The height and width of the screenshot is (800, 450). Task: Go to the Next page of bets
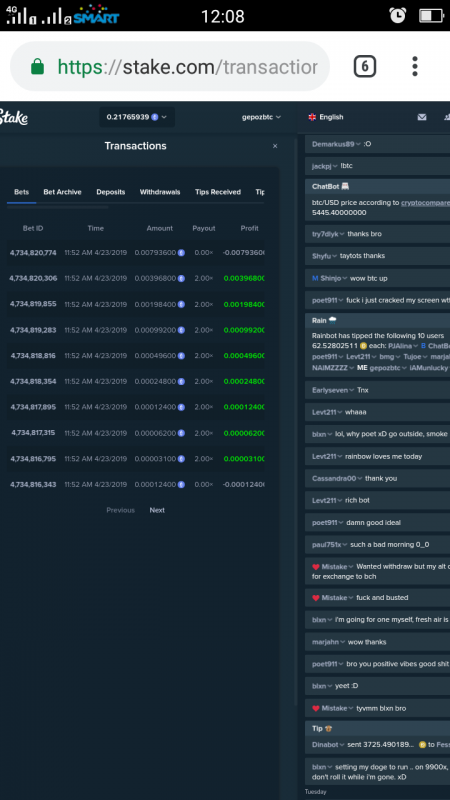pos(157,510)
